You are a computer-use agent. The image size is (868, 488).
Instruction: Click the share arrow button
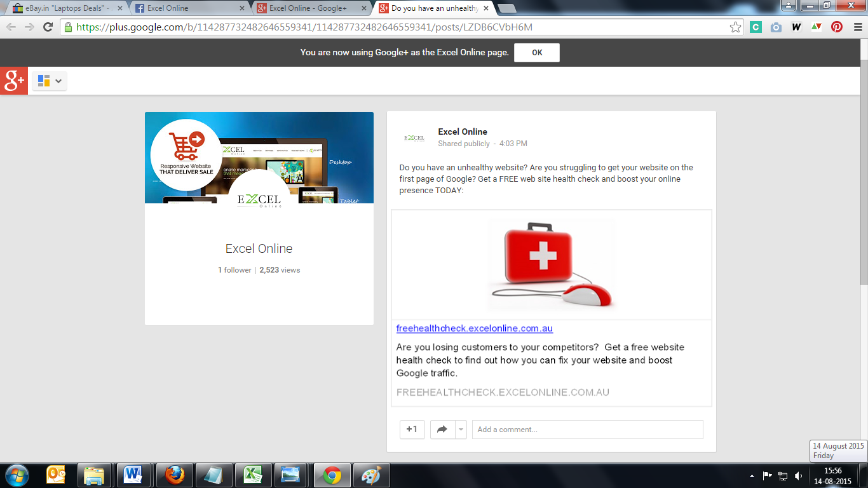[442, 430]
